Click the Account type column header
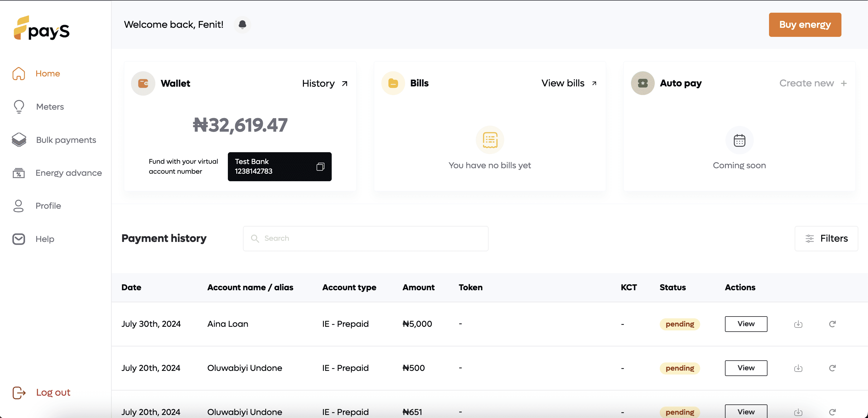The width and height of the screenshot is (868, 418). tap(349, 288)
